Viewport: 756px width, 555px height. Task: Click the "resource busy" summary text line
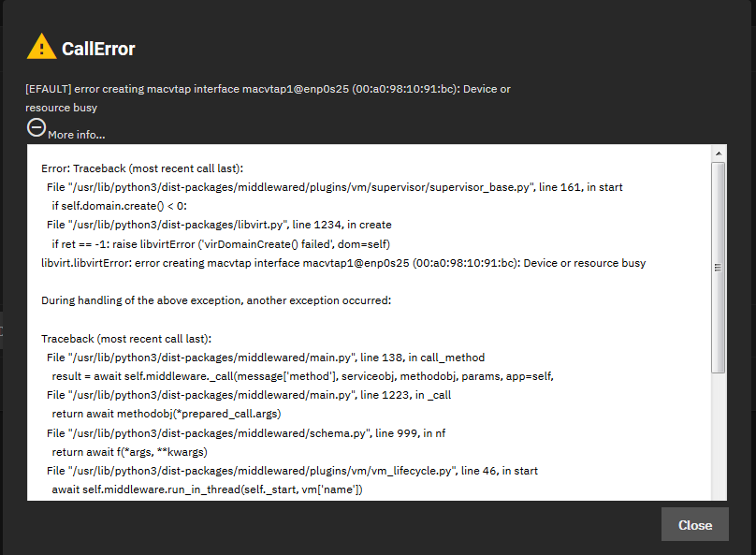[62, 108]
